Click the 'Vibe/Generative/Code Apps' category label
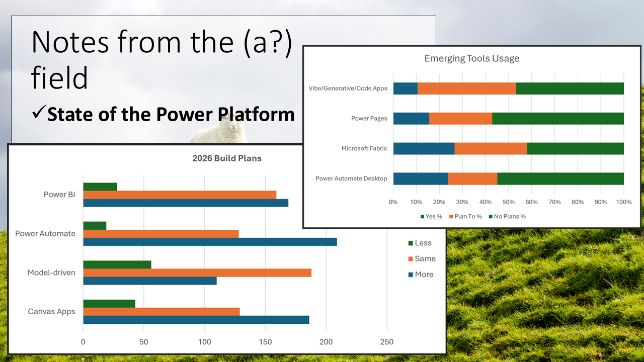The height and width of the screenshot is (362, 644). [x=348, y=88]
